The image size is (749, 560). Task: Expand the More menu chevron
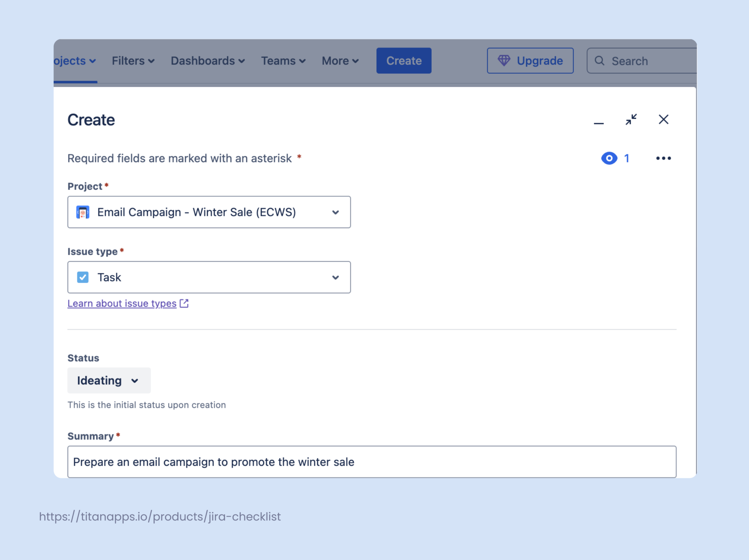[x=355, y=61]
